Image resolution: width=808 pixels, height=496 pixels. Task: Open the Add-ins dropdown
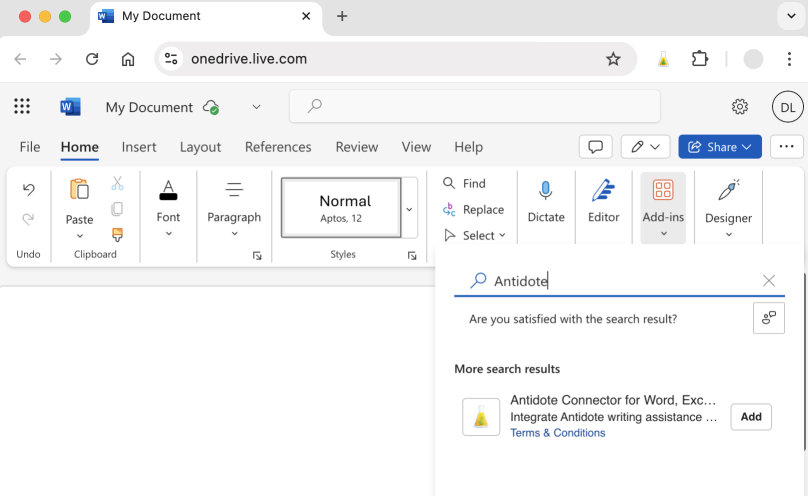click(662, 234)
